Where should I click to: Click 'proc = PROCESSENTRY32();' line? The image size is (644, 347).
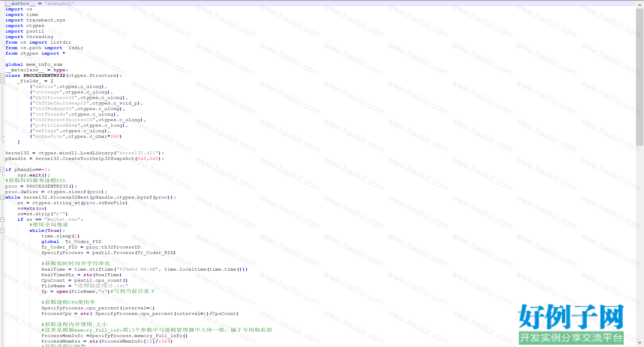pyautogui.click(x=41, y=186)
